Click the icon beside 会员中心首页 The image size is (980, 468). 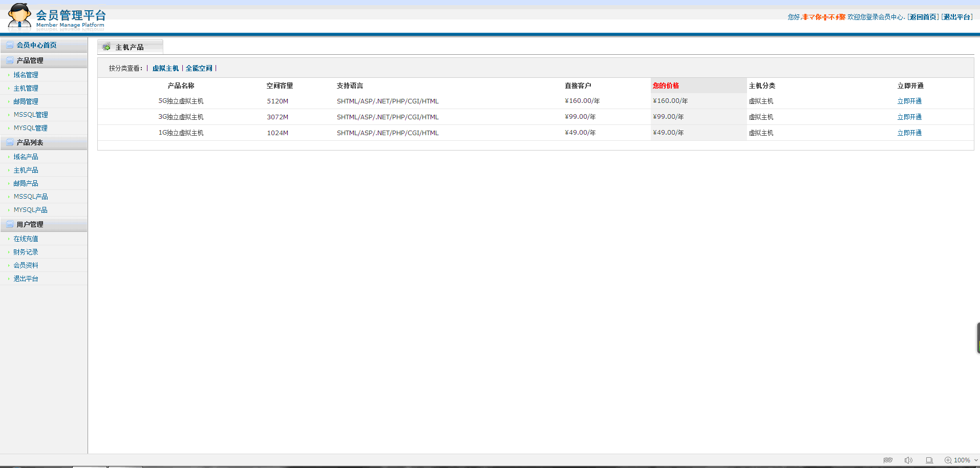10,45
